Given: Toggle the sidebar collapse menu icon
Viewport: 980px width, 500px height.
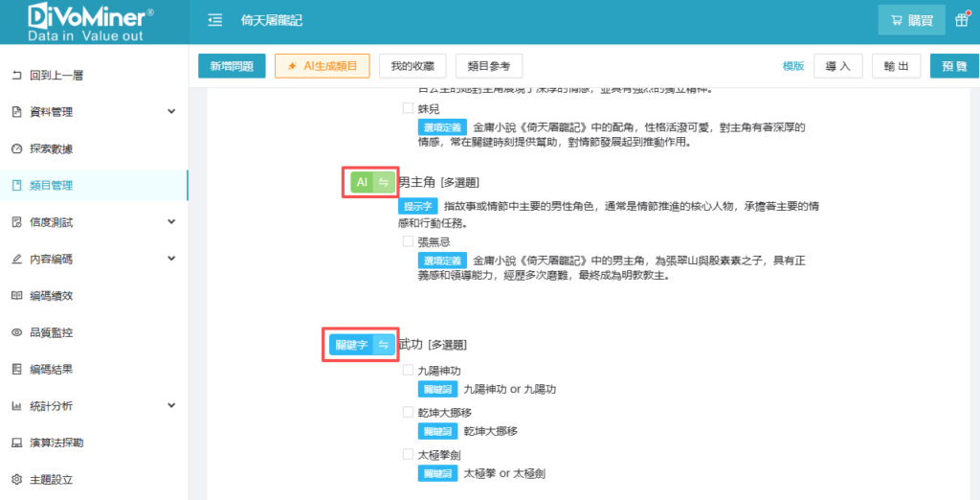Looking at the screenshot, I should [215, 20].
